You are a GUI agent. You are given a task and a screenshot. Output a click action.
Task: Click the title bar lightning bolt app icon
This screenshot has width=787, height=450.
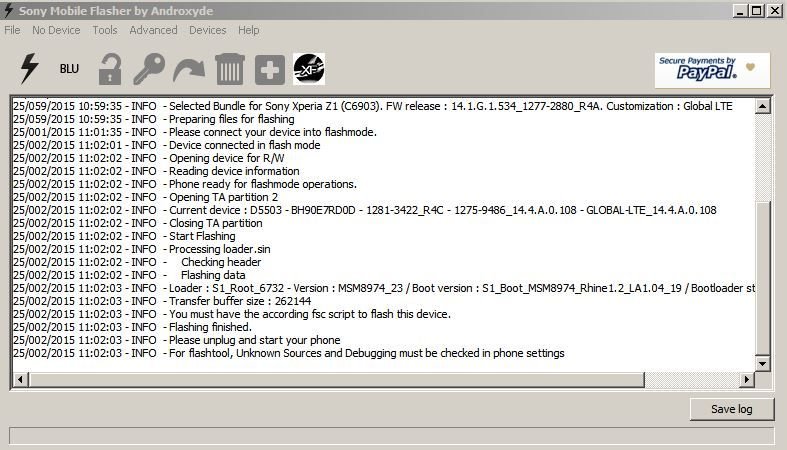click(x=9, y=10)
